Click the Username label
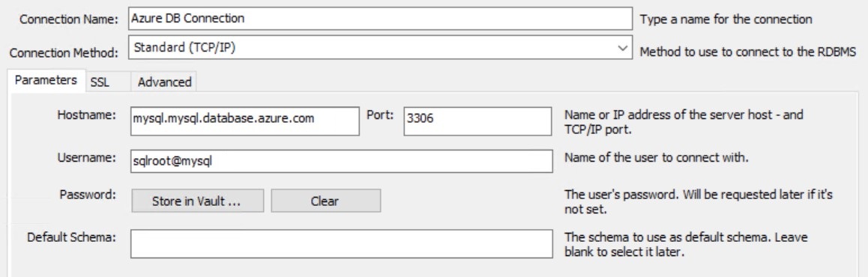The height and width of the screenshot is (277, 868). pyautogui.click(x=85, y=157)
